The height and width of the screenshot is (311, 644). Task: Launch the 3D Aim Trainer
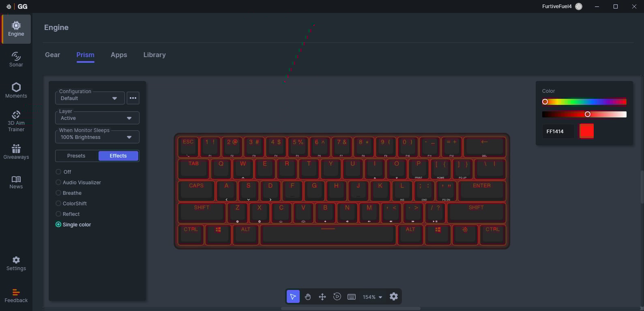click(x=16, y=121)
